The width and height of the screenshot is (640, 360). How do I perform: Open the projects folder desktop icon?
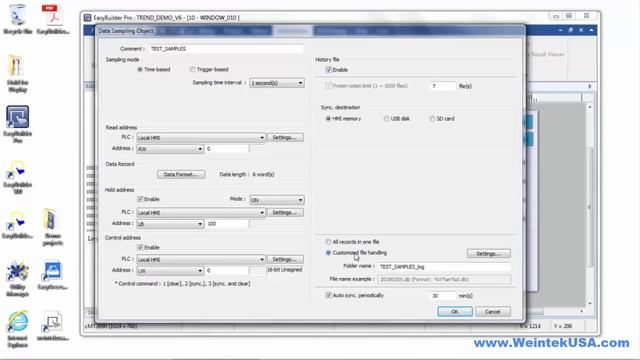(x=53, y=227)
